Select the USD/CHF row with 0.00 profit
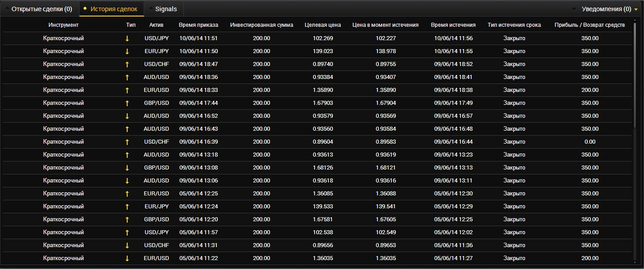The image size is (644, 269). click(x=312, y=142)
